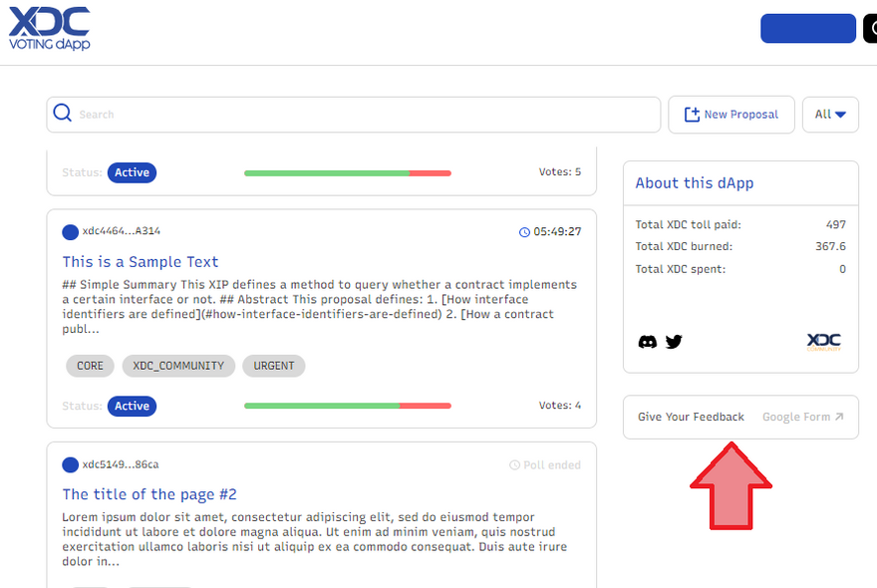Click Active status badge on Sample Text

pyautogui.click(x=132, y=406)
